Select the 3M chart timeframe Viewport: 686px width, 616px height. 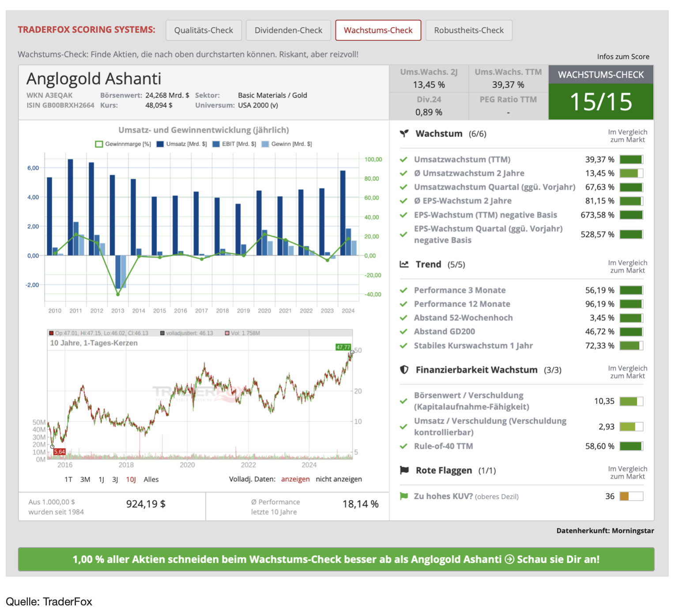click(x=85, y=479)
